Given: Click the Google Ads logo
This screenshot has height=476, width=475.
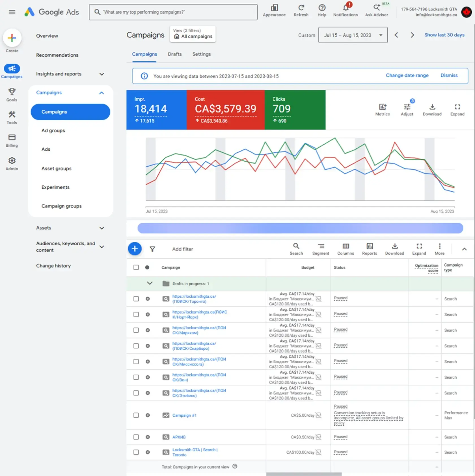Looking at the screenshot, I should 52,12.
